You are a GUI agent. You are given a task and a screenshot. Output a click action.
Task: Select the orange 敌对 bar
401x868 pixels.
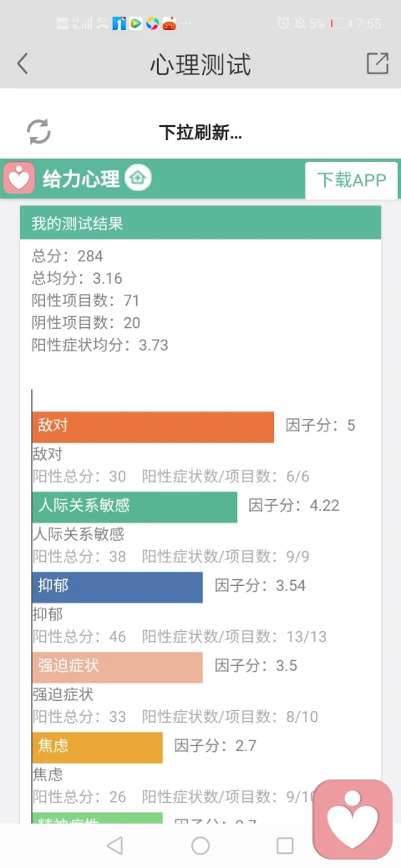153,426
